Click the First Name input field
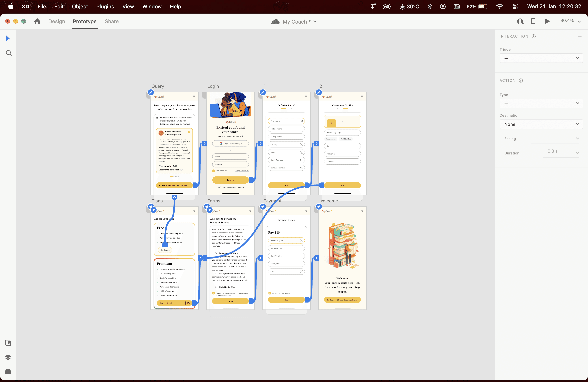This screenshot has width=588, height=382. 286,121
